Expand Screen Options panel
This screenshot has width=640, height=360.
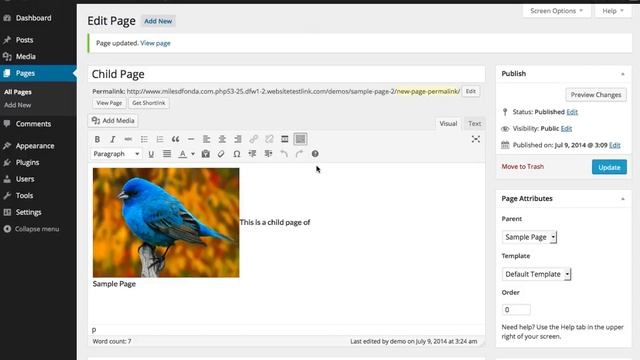coord(556,11)
